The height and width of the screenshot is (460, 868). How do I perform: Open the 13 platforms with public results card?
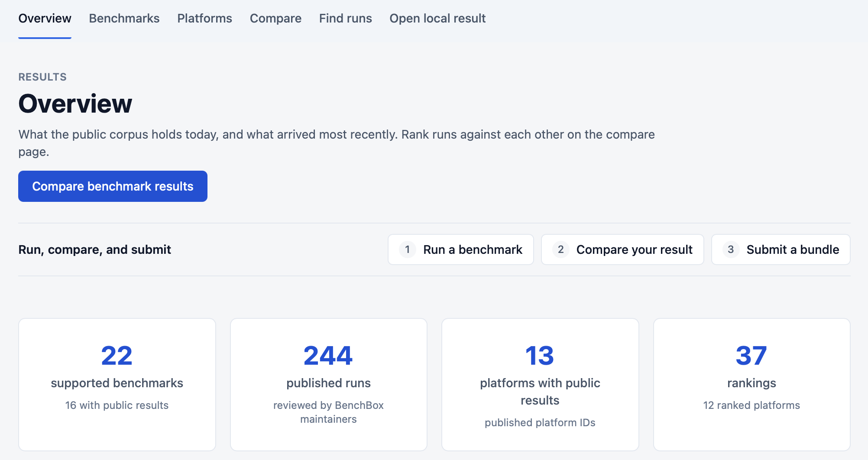click(540, 385)
